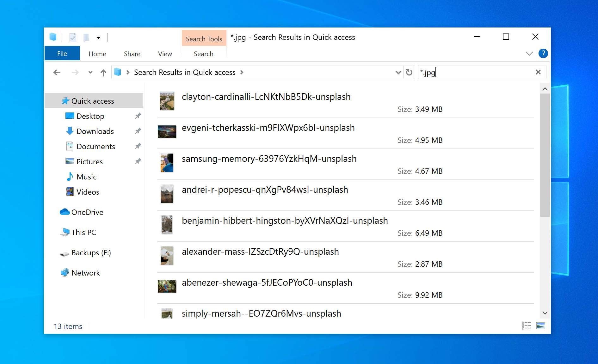This screenshot has height=364, width=598.
Task: Click the File Explorer icon in title bar
Action: pos(53,37)
